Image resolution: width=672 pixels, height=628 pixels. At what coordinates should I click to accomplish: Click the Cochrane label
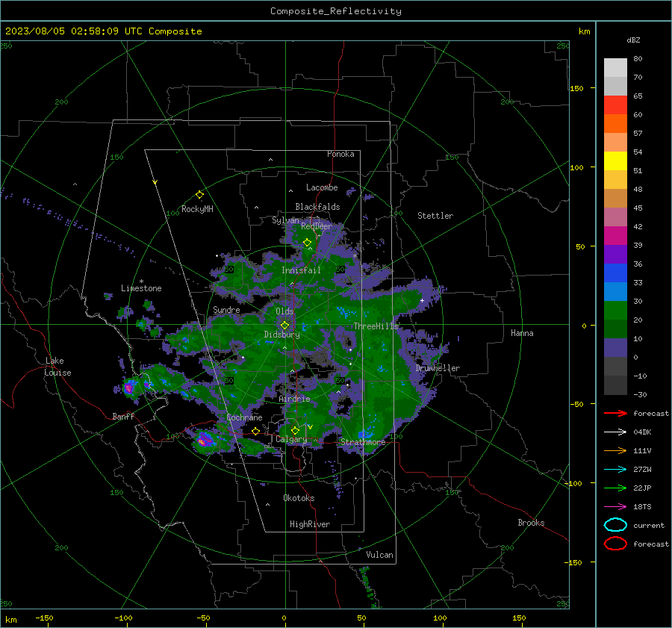coord(244,417)
